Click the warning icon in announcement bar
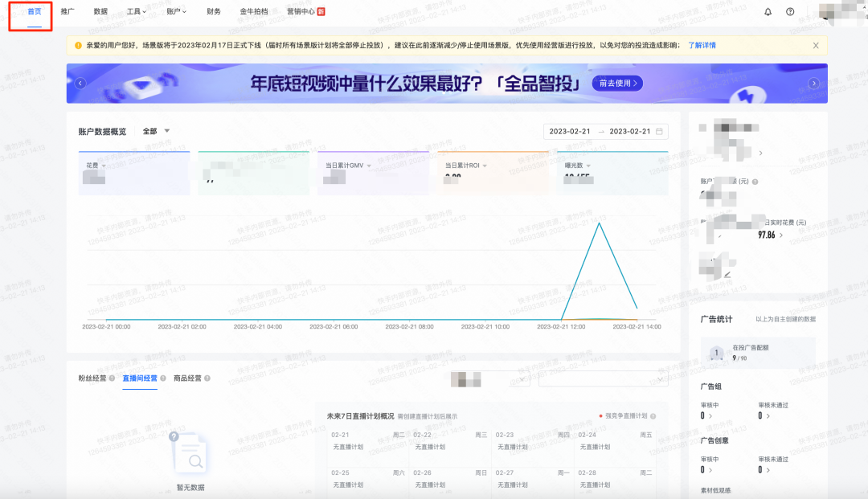Image resolution: width=868 pixels, height=499 pixels. pyautogui.click(x=78, y=45)
